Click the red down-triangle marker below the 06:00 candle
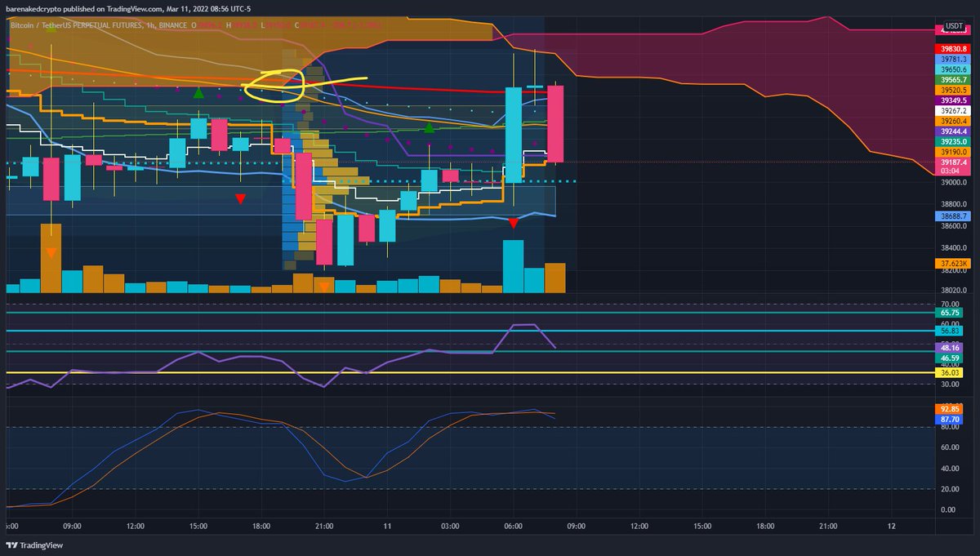Screen dimensions: 980x556 tap(513, 223)
